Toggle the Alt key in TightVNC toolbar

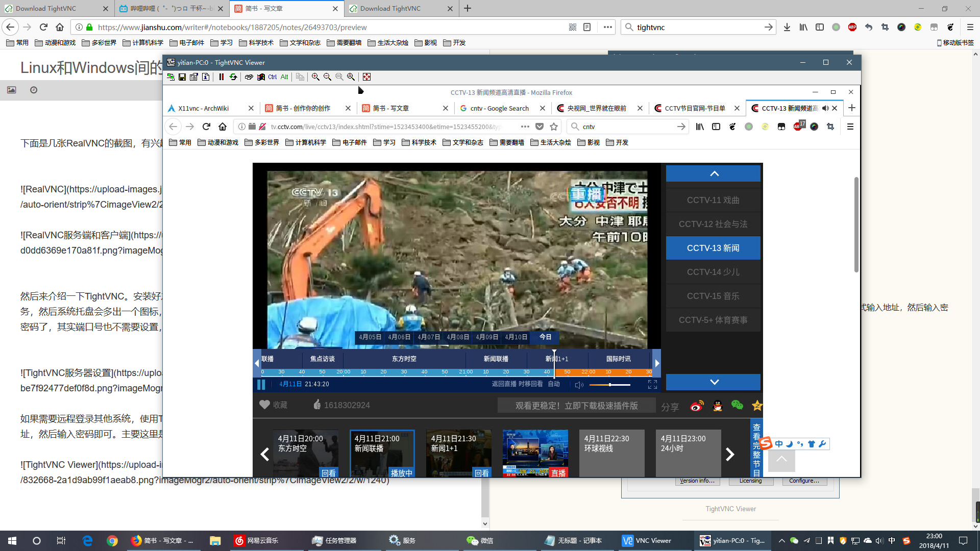pos(284,77)
